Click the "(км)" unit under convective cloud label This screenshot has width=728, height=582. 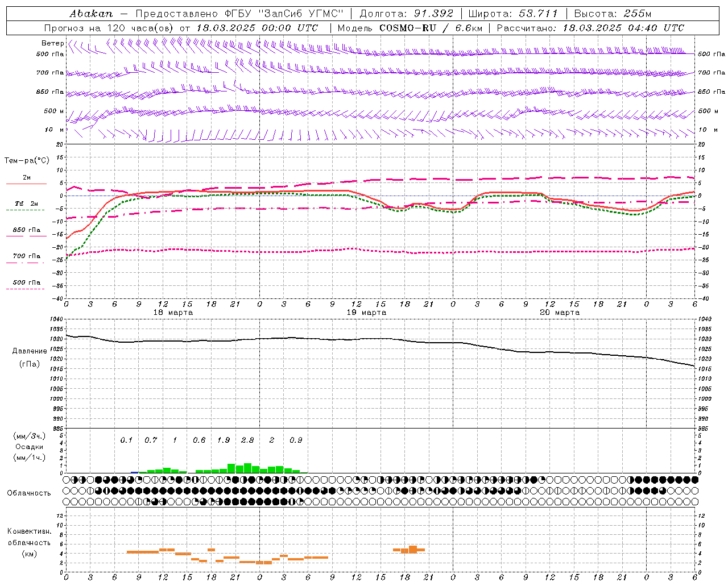(x=30, y=554)
